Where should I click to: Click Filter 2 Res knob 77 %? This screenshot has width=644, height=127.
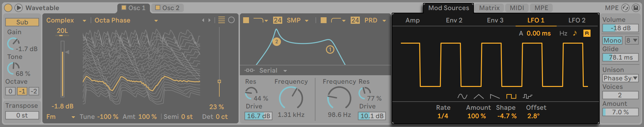(365, 93)
